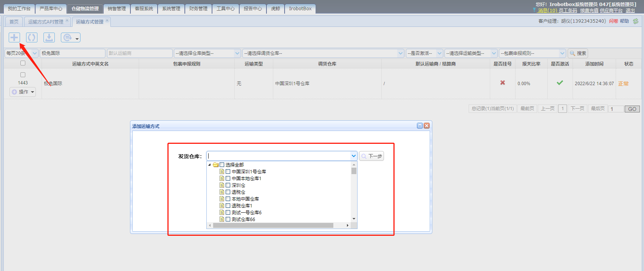
Task: Open the 请选择仓库类型 dropdown
Action: click(x=207, y=53)
